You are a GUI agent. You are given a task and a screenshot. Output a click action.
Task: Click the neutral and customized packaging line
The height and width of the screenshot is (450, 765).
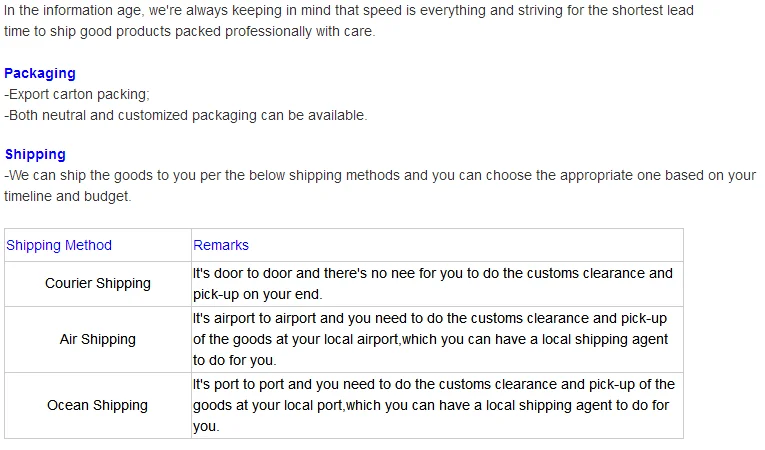point(186,115)
